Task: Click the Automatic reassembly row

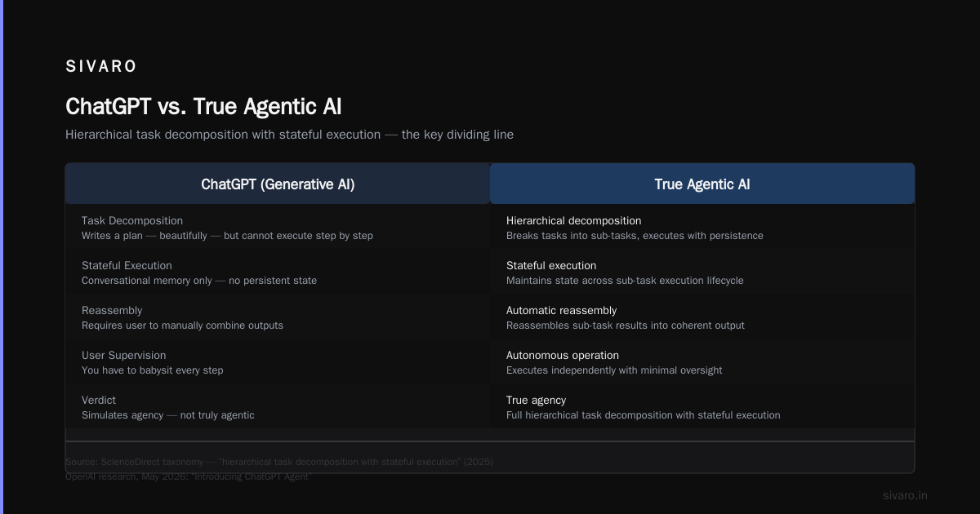Action: coord(702,317)
